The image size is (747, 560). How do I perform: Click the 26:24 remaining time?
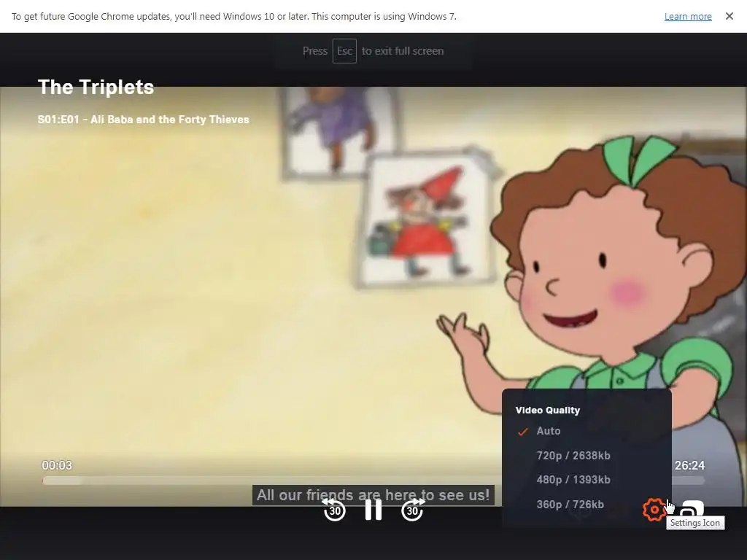(689, 465)
